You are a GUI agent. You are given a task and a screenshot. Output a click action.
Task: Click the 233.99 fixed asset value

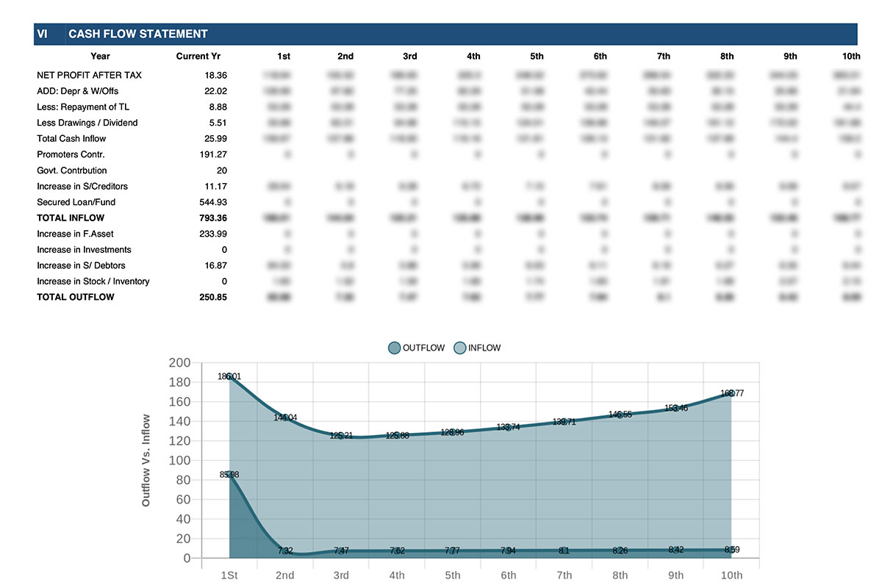[213, 234]
